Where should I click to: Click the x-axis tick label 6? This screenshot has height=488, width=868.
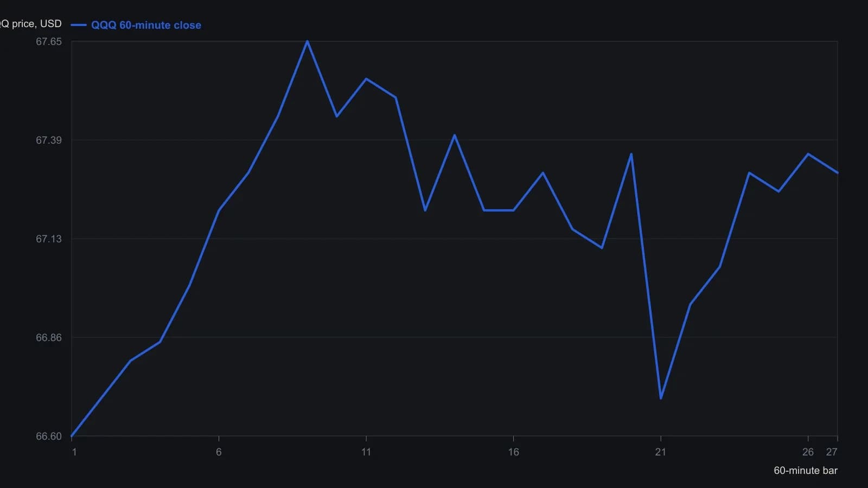point(219,452)
